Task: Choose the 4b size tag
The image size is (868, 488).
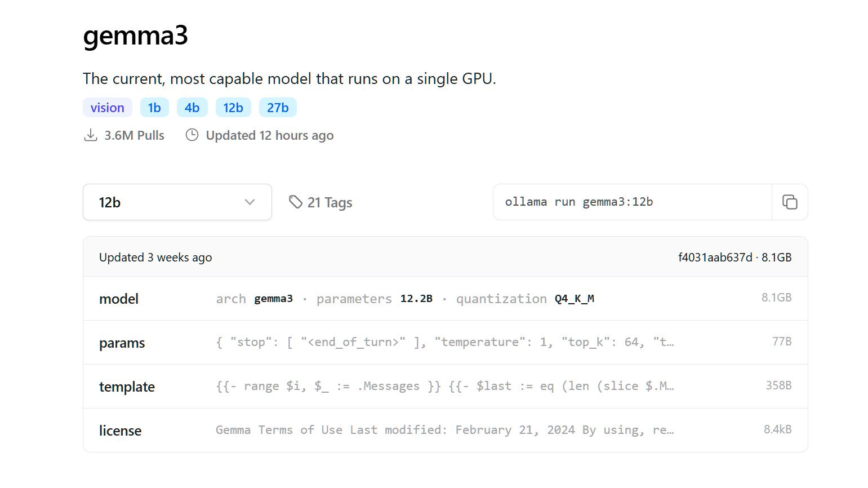Action: [192, 108]
